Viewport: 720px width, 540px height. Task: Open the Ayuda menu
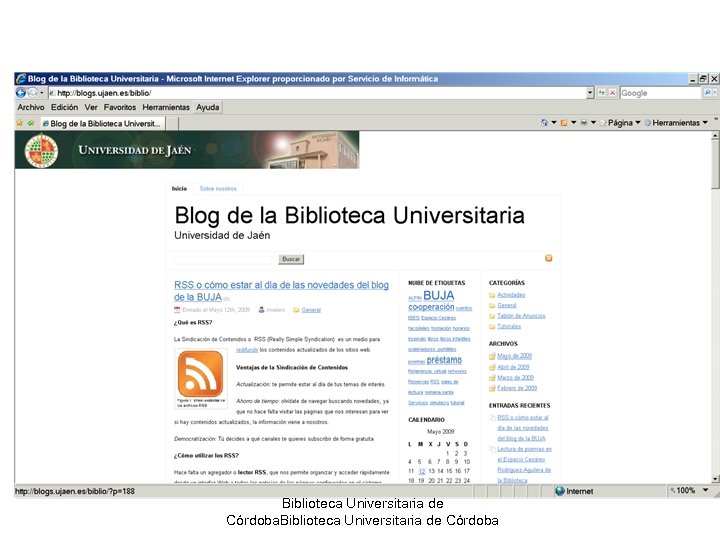coord(208,107)
